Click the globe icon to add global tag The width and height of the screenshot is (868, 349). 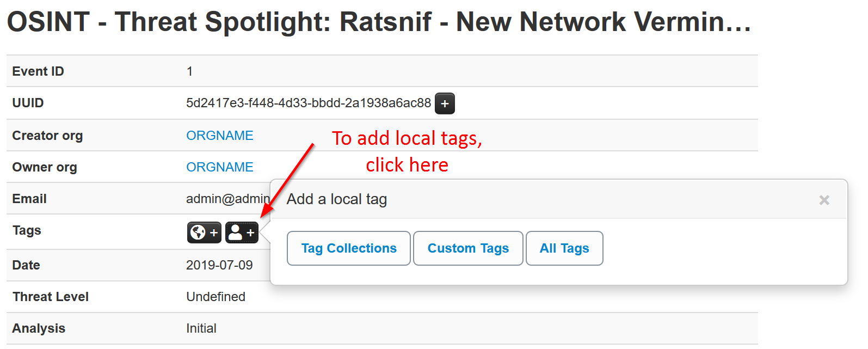point(204,232)
